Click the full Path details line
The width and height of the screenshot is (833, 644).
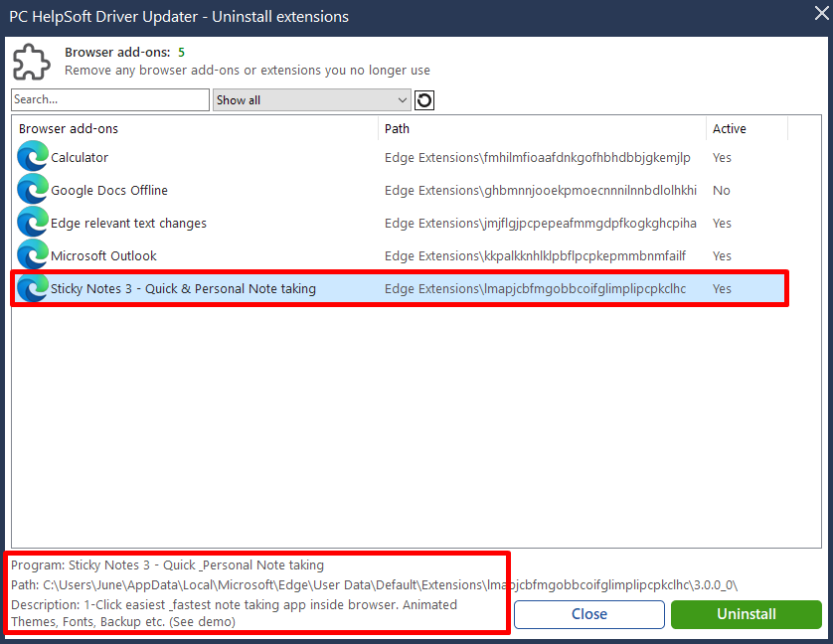374,585
